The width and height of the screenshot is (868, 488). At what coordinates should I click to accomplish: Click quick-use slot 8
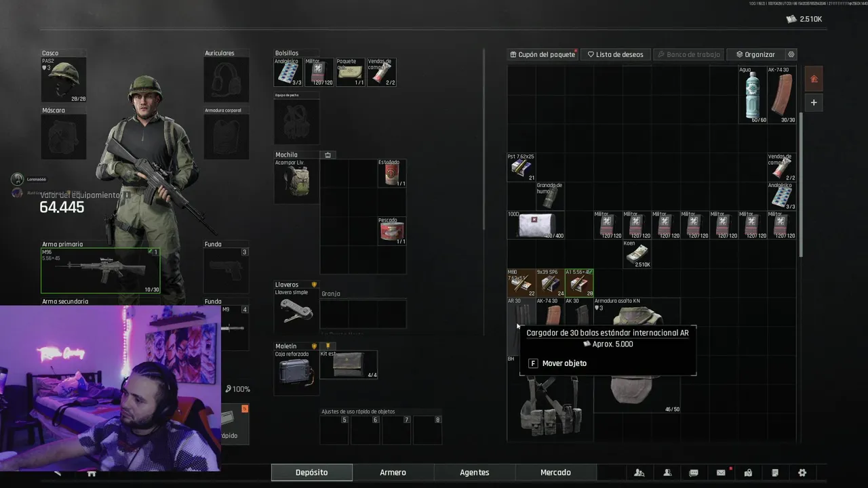click(428, 430)
